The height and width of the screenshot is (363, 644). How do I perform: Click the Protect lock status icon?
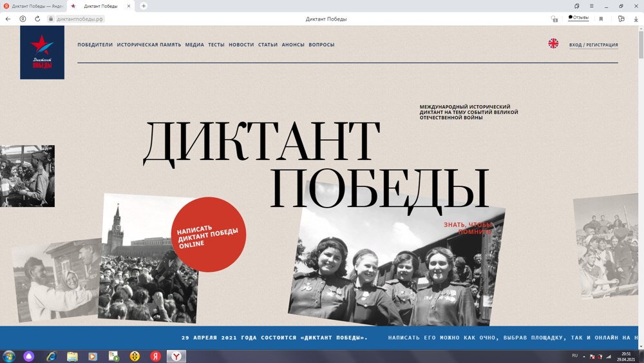pos(554,19)
